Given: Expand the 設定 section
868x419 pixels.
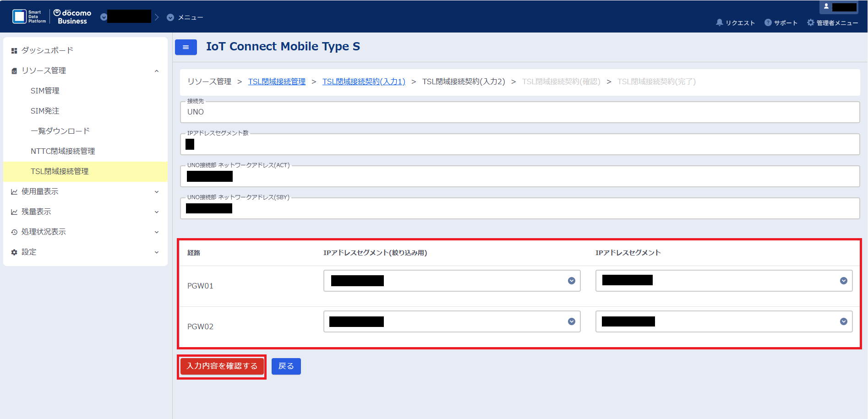Looking at the screenshot, I should 85,252.
